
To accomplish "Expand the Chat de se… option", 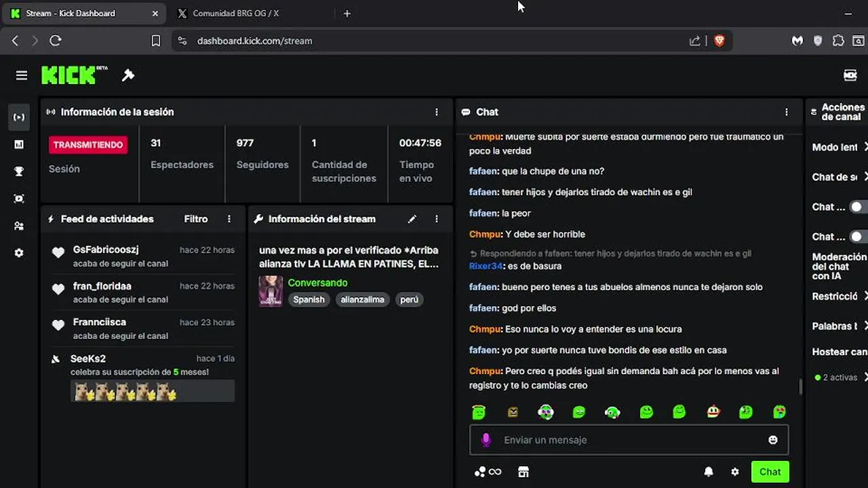I will (840, 177).
